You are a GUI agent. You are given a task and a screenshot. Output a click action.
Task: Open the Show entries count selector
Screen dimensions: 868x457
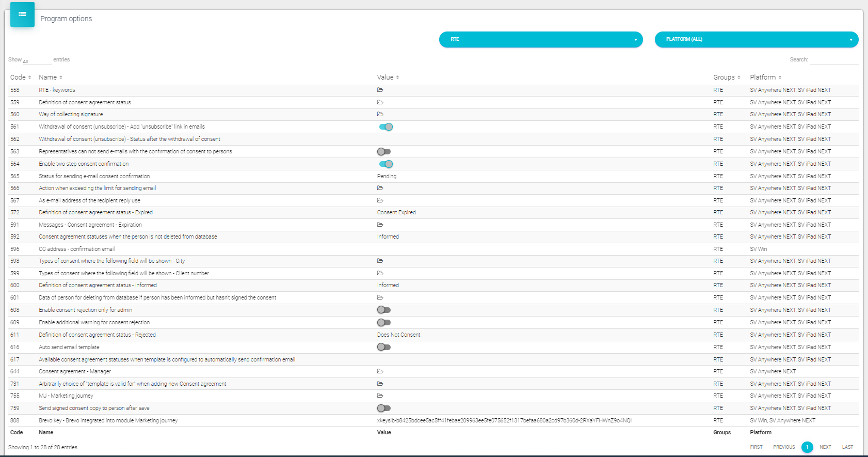pos(37,60)
